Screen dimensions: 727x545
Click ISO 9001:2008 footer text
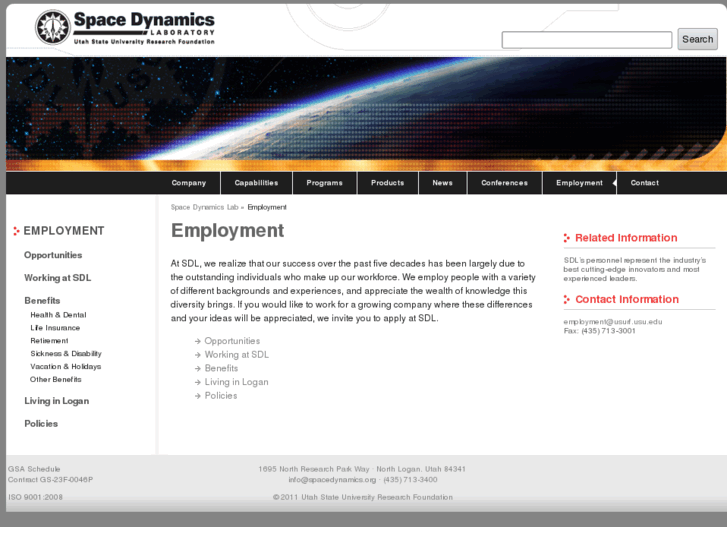pos(35,497)
